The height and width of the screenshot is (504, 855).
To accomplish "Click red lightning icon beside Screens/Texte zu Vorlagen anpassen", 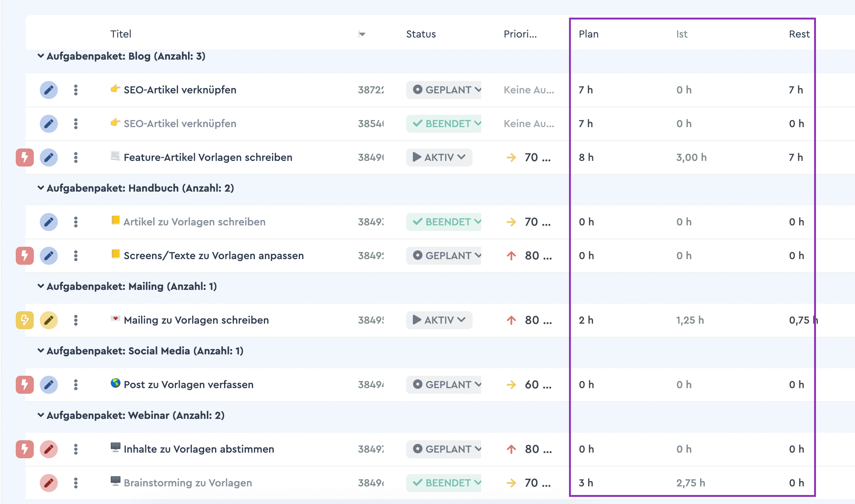I will (25, 256).
